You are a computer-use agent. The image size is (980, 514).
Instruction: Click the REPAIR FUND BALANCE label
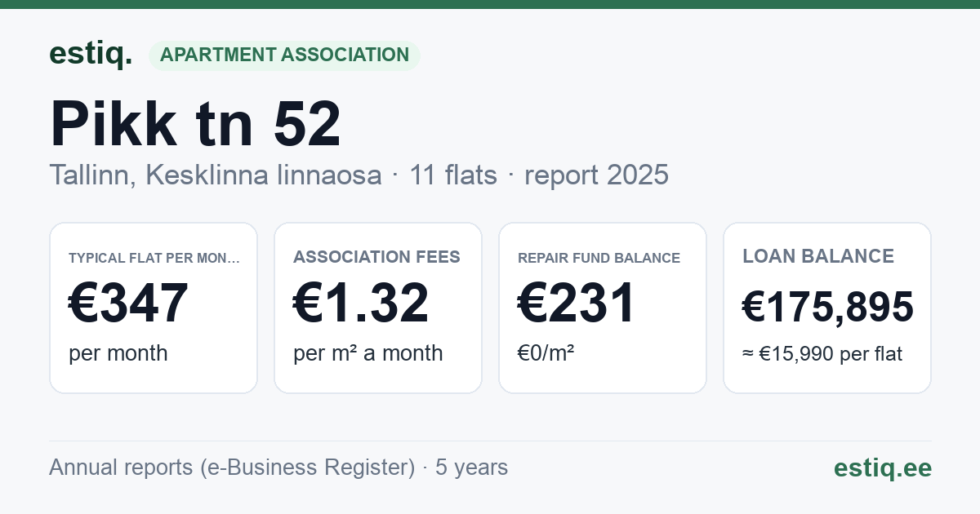[599, 258]
